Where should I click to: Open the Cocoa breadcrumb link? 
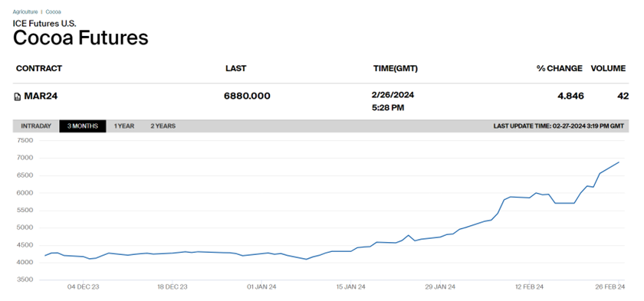tap(54, 12)
